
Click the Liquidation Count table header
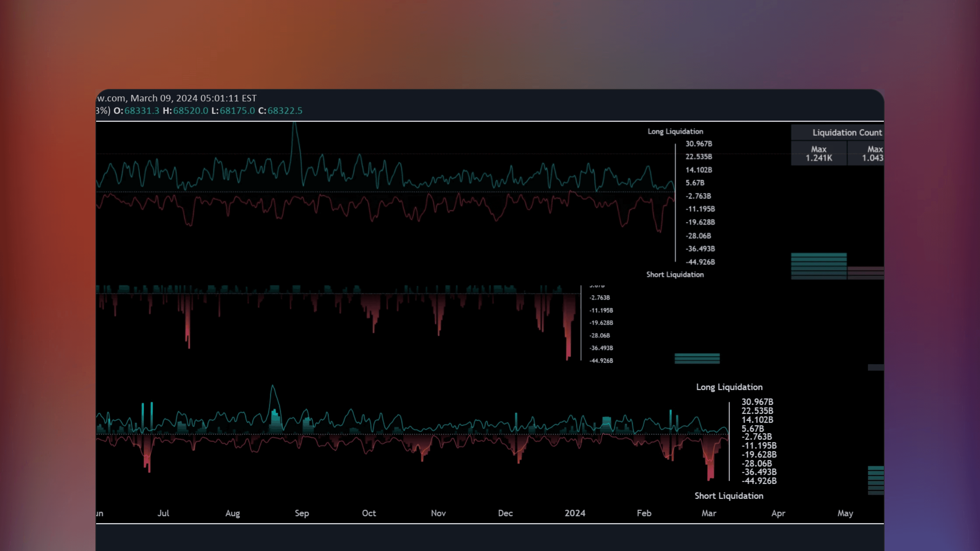click(847, 132)
